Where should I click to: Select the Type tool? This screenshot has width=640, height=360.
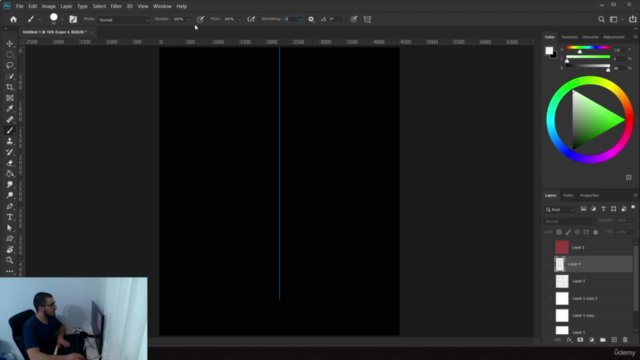[10, 217]
